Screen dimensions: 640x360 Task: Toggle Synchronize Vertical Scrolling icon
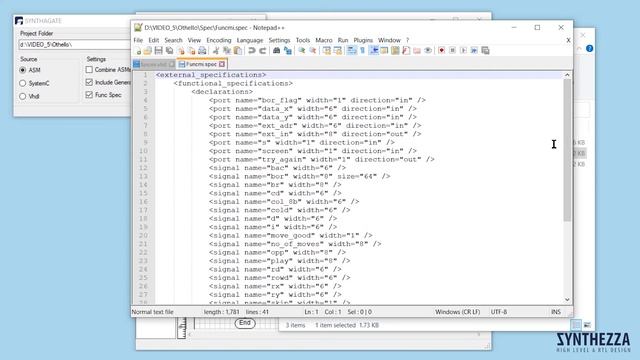[x=327, y=51]
